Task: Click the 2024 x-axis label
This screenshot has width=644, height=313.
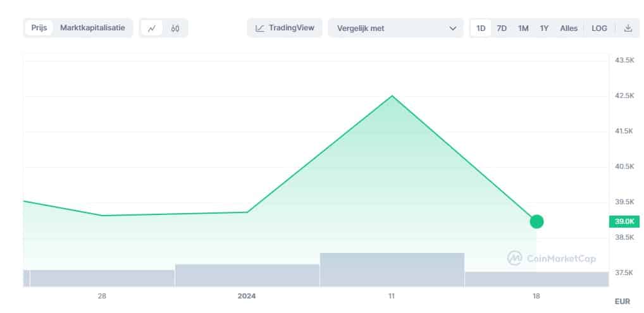Action: click(247, 296)
